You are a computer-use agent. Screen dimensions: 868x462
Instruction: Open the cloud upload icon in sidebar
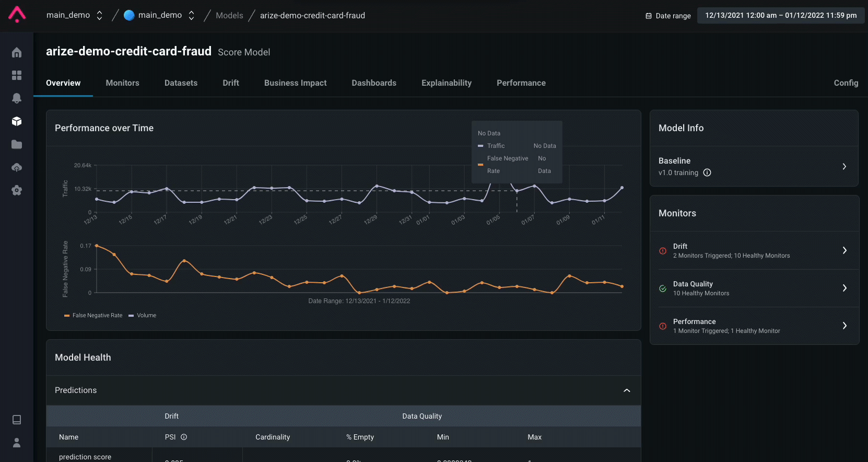pyautogui.click(x=17, y=167)
